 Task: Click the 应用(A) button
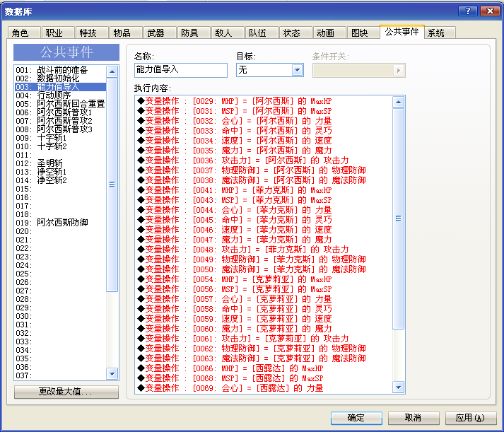[x=471, y=418]
